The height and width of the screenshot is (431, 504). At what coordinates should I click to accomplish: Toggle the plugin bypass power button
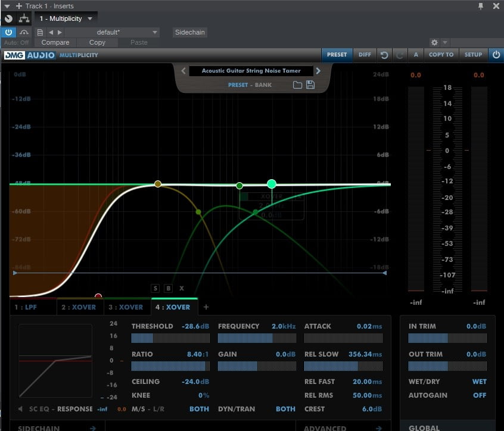9,32
